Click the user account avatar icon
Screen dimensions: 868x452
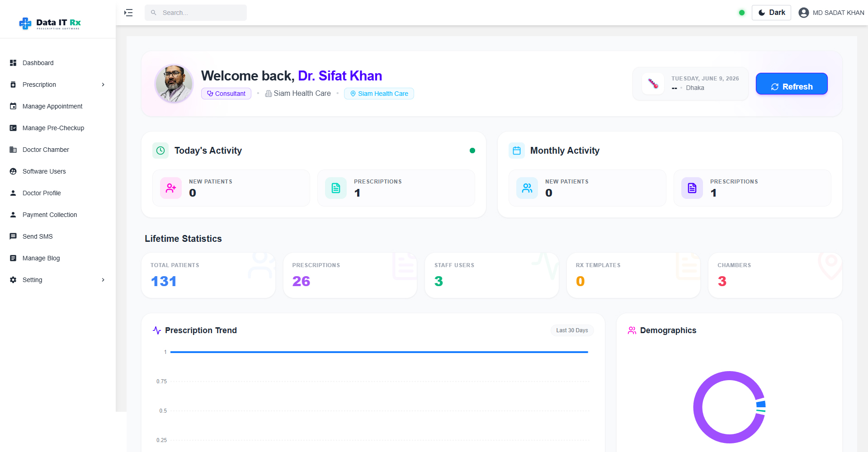(x=803, y=13)
